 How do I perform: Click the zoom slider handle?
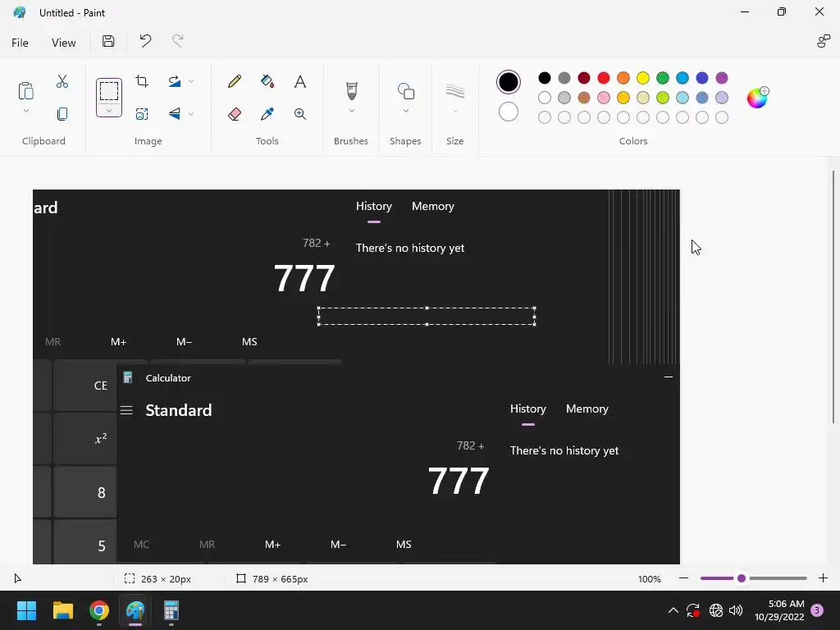click(x=742, y=578)
